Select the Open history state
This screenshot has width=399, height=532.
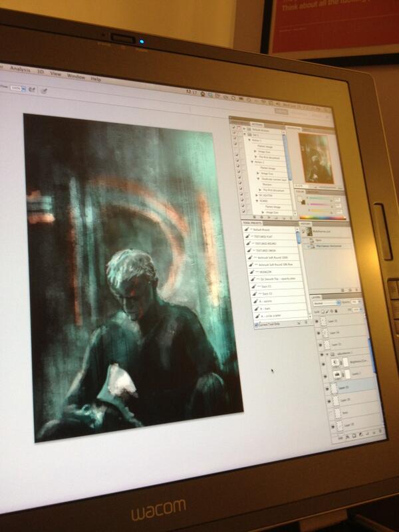tap(327, 240)
